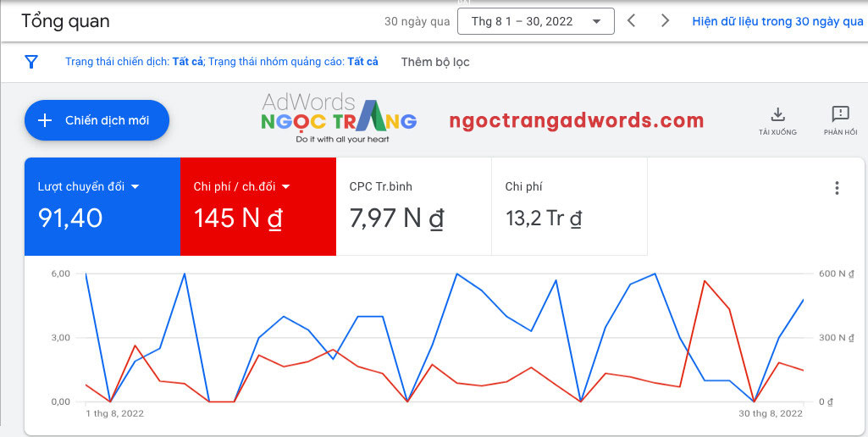Click the 91,40 conversions value

[x=70, y=218]
